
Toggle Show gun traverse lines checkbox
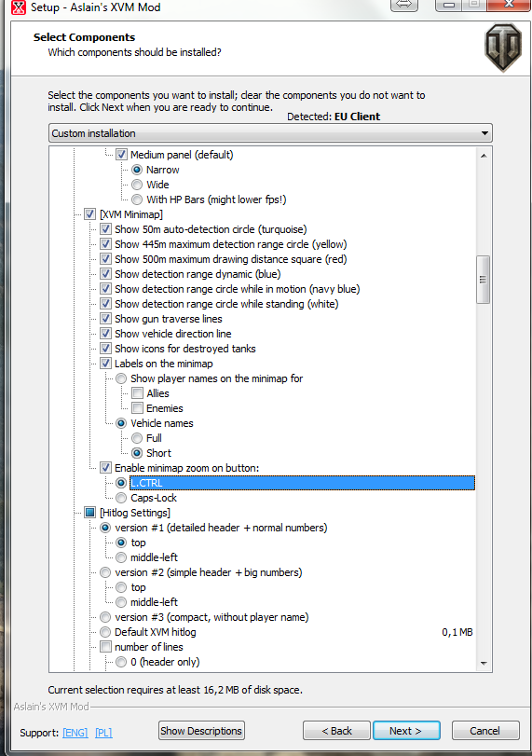coord(105,319)
